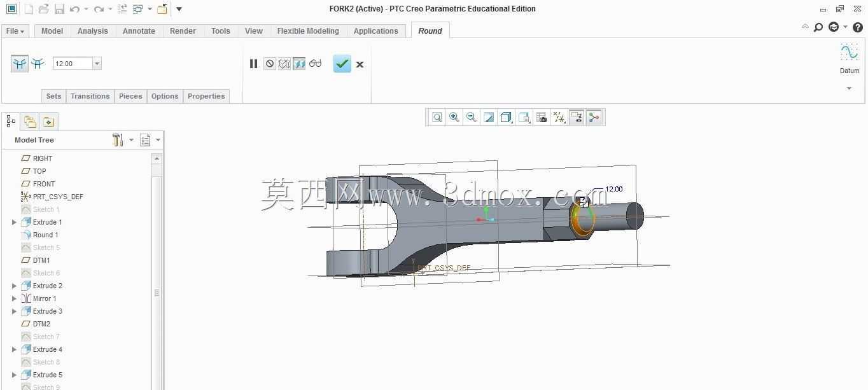This screenshot has height=390, width=868.
Task: Click the Zoom Out icon
Action: (x=472, y=117)
